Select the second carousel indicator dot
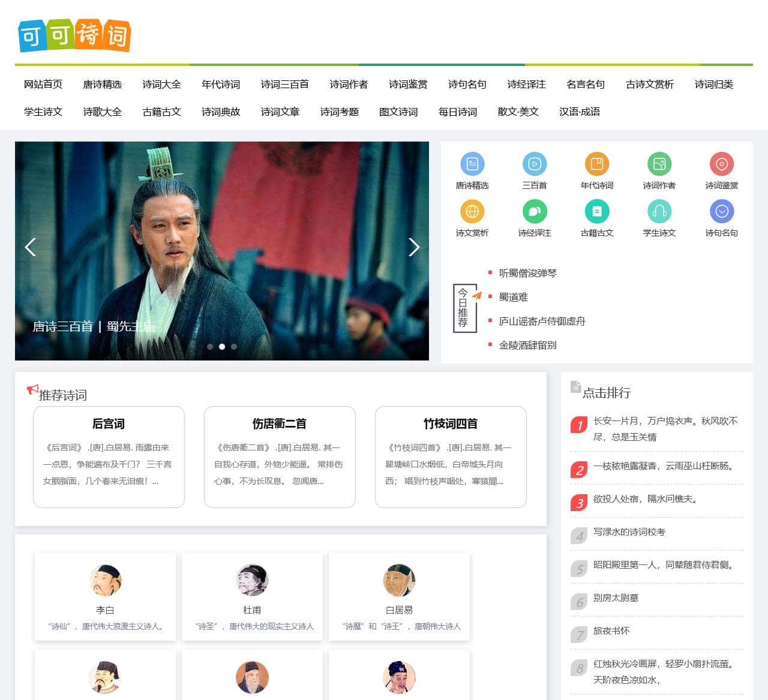The image size is (768, 700). pos(222,346)
